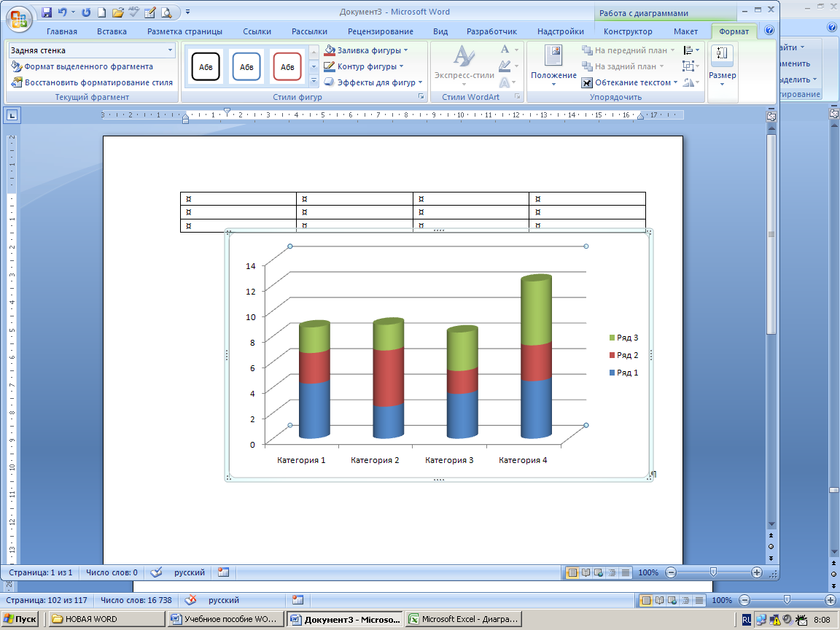Expand the Заливка фигуры dropdown
Screen dimensions: 840x630
click(405, 50)
